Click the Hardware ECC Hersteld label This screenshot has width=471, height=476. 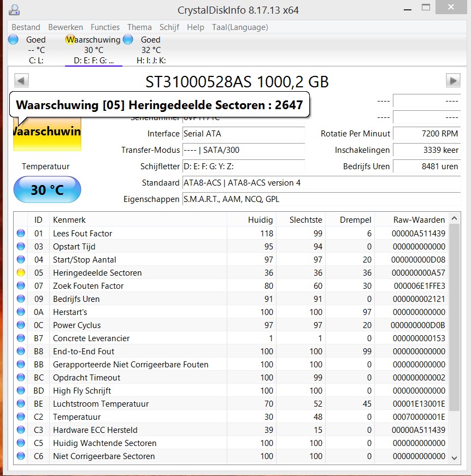click(95, 430)
